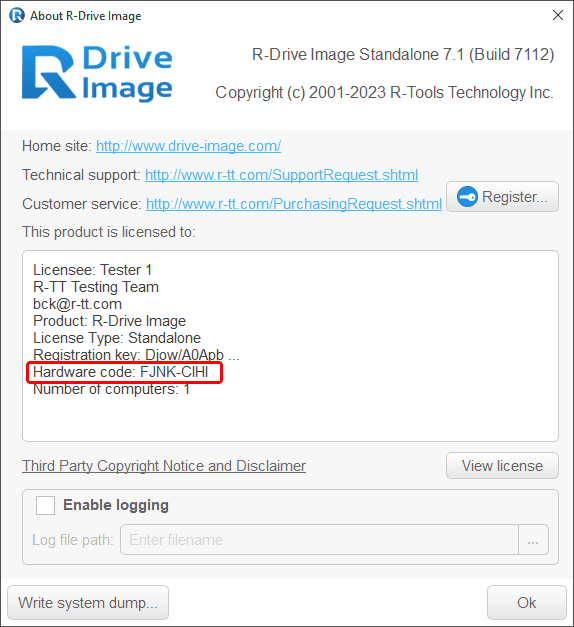
Task: Click the R-Drive Image title bar icon
Action: click(17, 16)
